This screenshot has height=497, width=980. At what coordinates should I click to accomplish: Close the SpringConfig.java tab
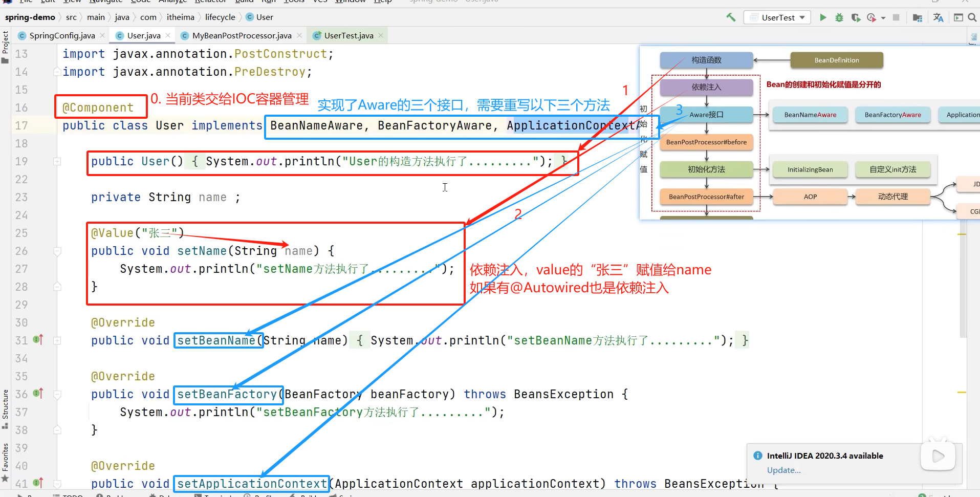(102, 35)
